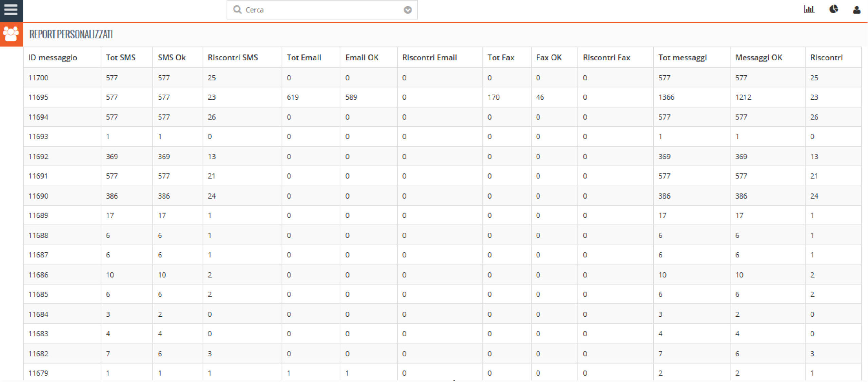Select message row ID 11695
Viewport: 868px width, 382px height.
[x=38, y=97]
